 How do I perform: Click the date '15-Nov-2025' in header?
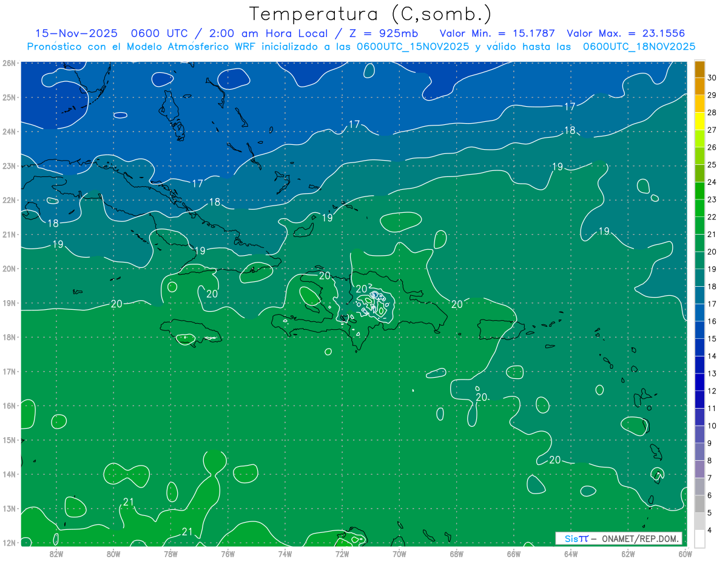[x=78, y=33]
